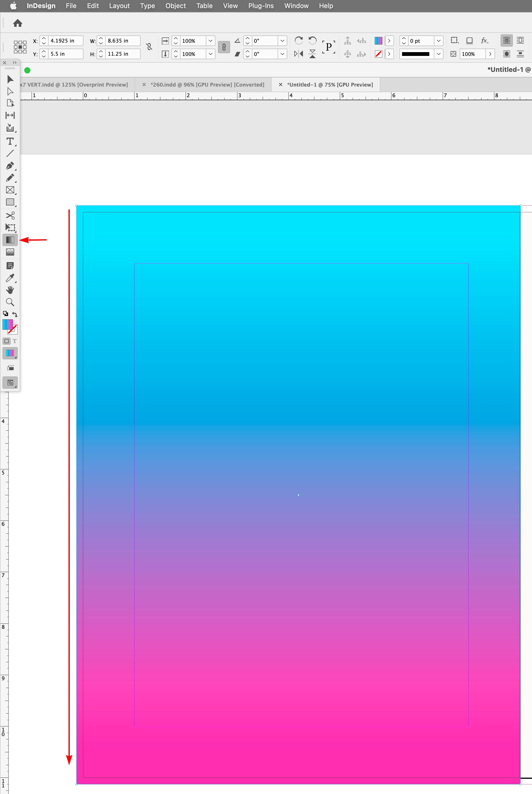Screen dimensions: 532x794
Task: Set Formatting Affects Text in toolbar
Action: click(x=15, y=341)
